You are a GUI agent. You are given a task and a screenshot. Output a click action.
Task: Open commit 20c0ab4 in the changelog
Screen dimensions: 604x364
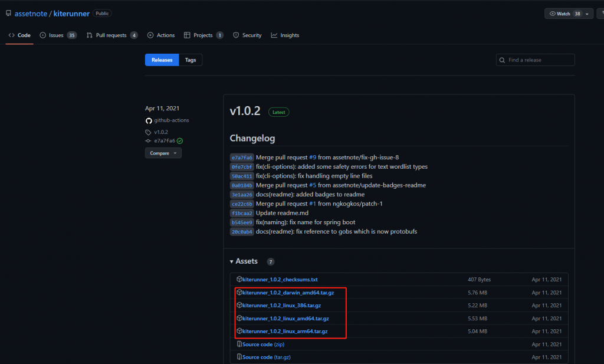click(x=242, y=231)
